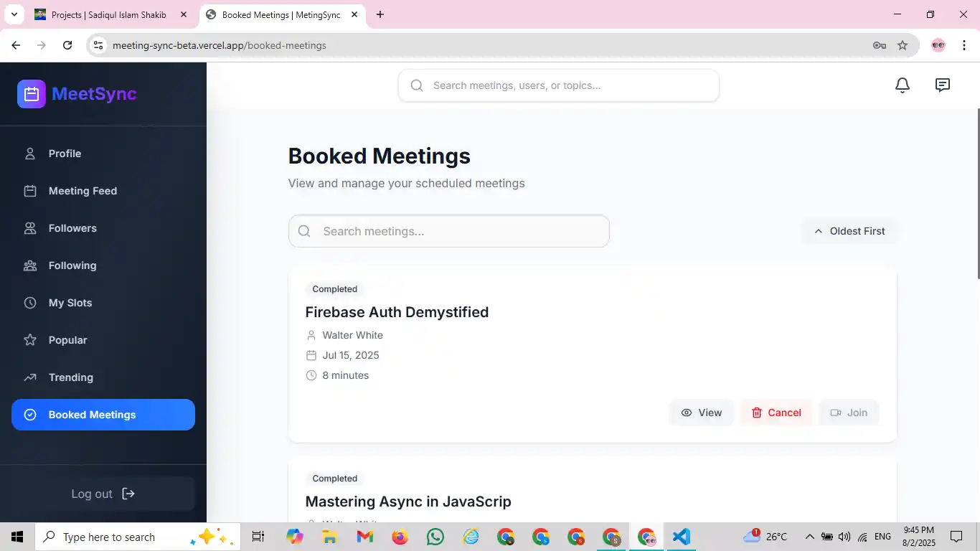
Task: Open the Trending page
Action: (x=103, y=377)
